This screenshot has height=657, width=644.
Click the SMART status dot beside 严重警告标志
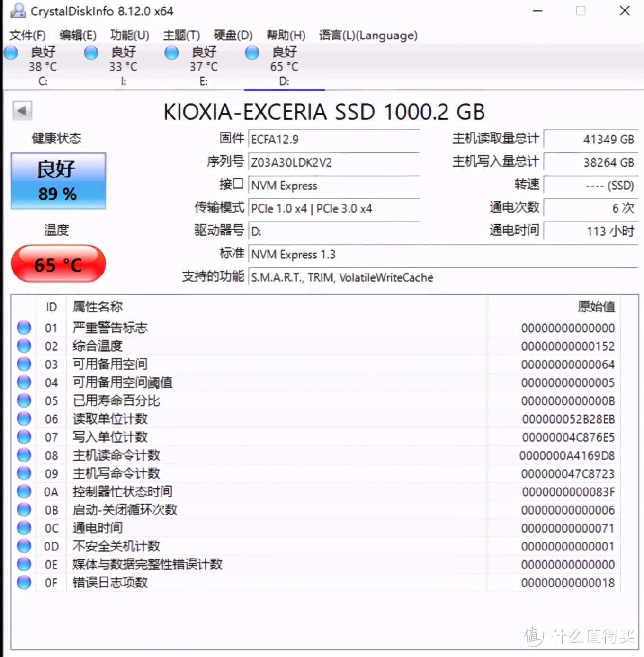pyautogui.click(x=24, y=327)
